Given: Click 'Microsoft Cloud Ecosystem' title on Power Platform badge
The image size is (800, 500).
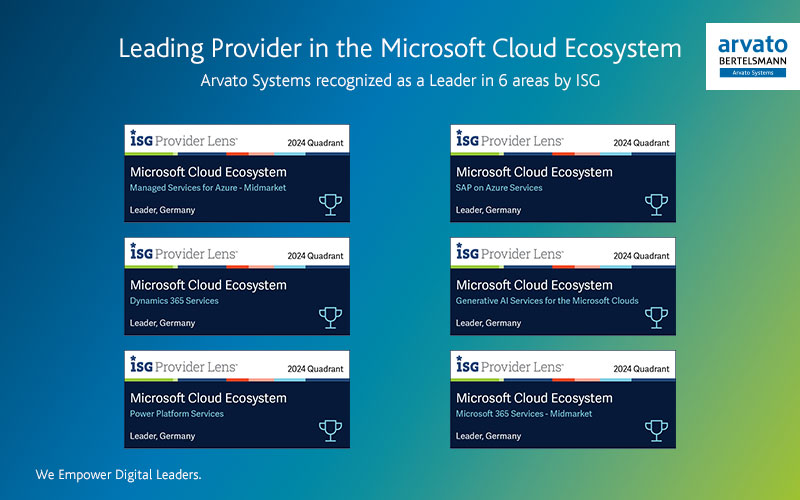Looking at the screenshot, I should point(208,398).
